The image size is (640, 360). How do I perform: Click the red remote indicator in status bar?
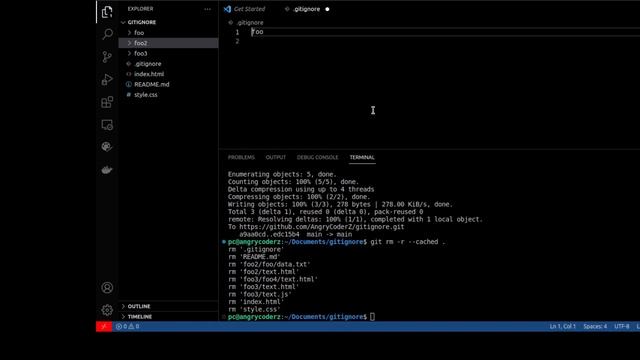pyautogui.click(x=104, y=327)
